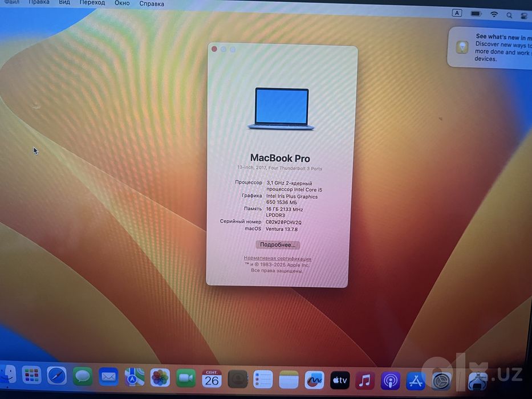Viewport: 532px width, 399px height.
Task: Open the Справка menu
Action: pos(152,4)
